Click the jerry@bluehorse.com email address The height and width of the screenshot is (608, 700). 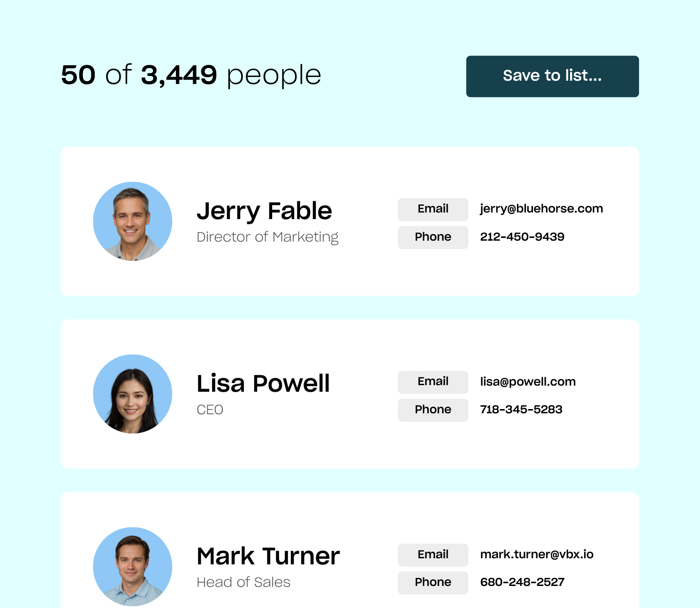(x=541, y=209)
